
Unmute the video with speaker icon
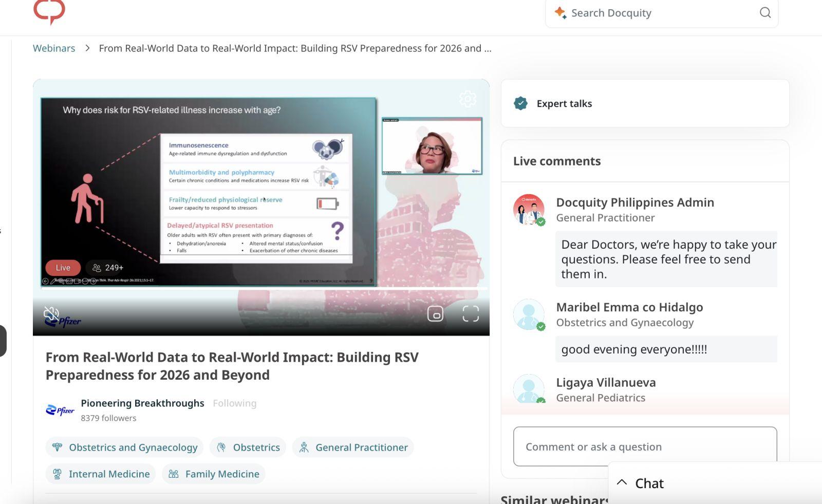[51, 313]
